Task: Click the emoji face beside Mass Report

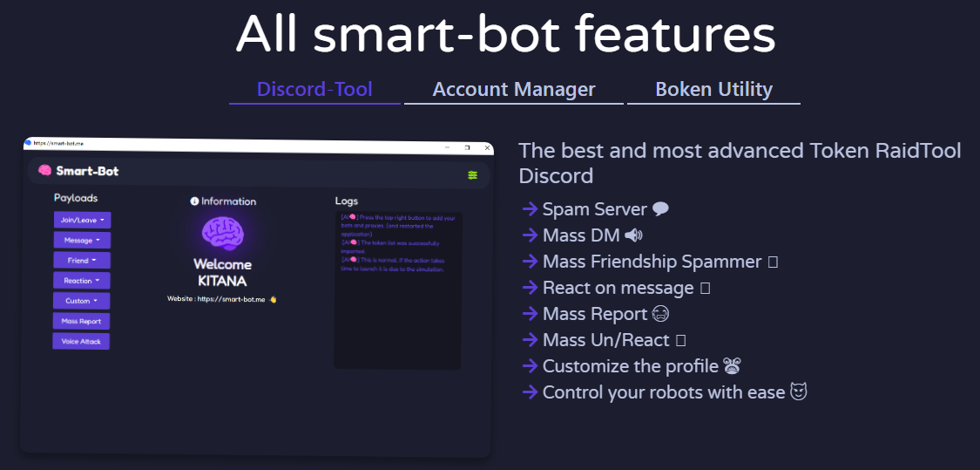Action: tap(660, 314)
